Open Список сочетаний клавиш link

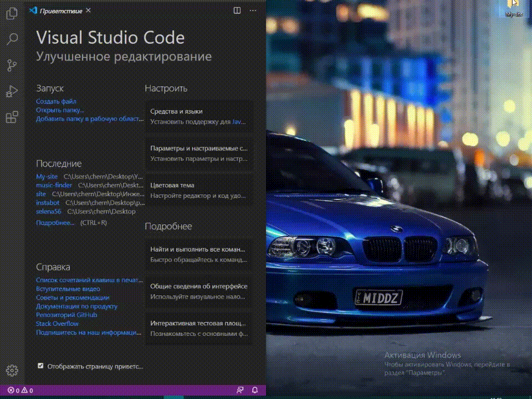(x=90, y=280)
